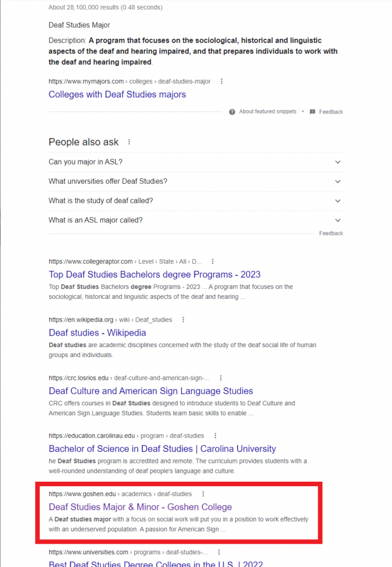Click the https://www.collegeraptor.com URL breadcrumb
392x567 pixels.
point(125,261)
